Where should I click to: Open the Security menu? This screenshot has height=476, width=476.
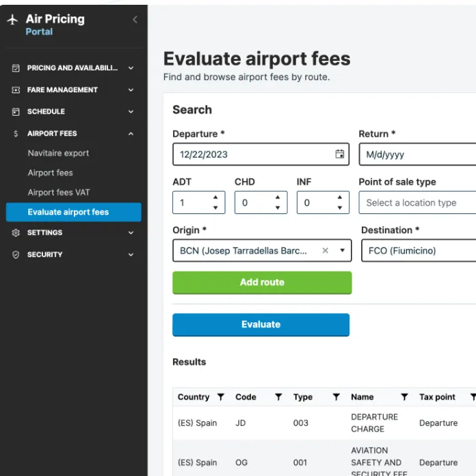44,254
